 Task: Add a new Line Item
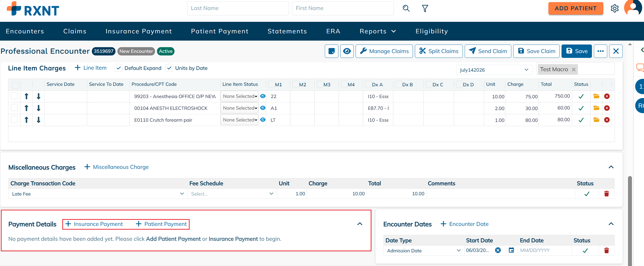[x=91, y=68]
